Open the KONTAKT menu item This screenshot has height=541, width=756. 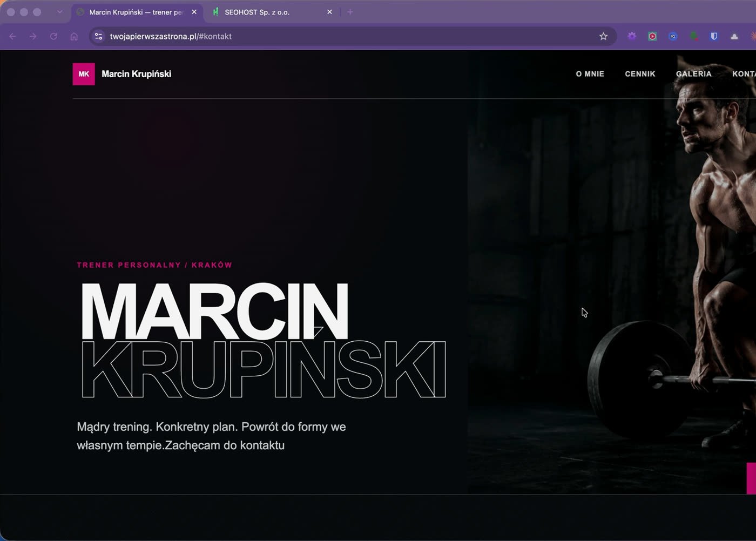click(744, 74)
